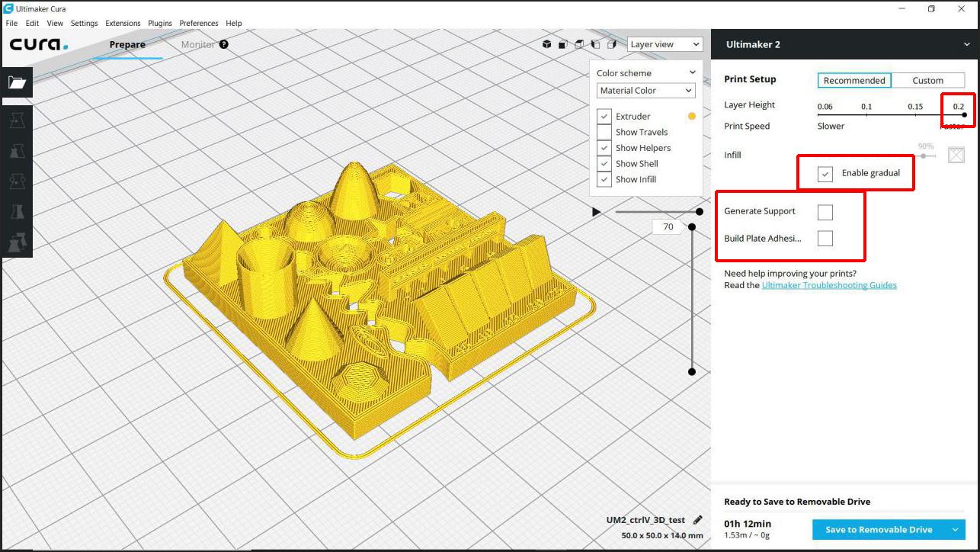Play the layer simulation
This screenshot has width=980, height=552.
coord(597,211)
